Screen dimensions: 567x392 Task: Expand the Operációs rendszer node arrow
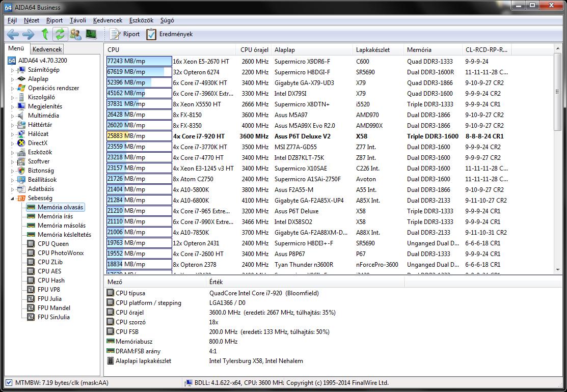[x=13, y=88]
